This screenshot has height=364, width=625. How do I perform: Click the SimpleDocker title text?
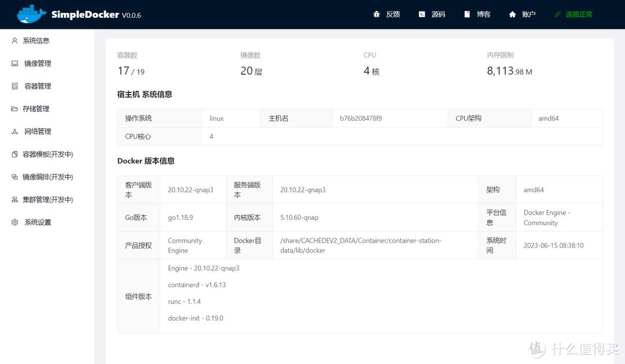click(85, 14)
